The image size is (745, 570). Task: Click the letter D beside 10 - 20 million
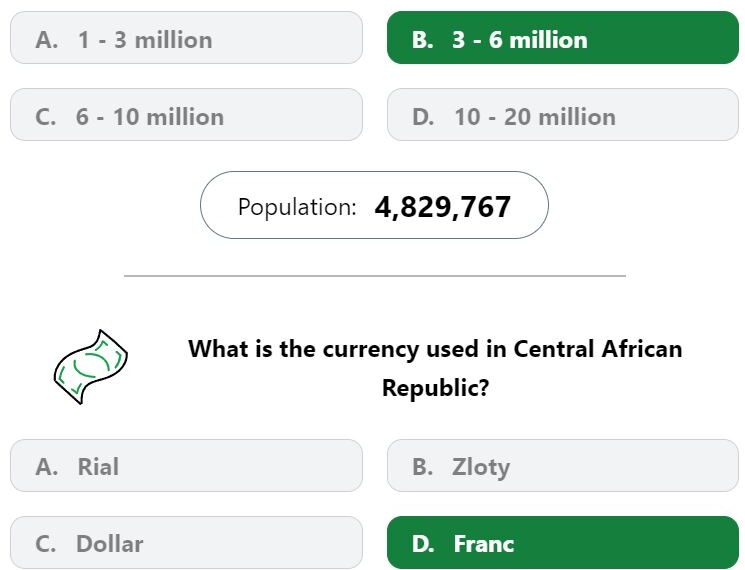tap(423, 117)
